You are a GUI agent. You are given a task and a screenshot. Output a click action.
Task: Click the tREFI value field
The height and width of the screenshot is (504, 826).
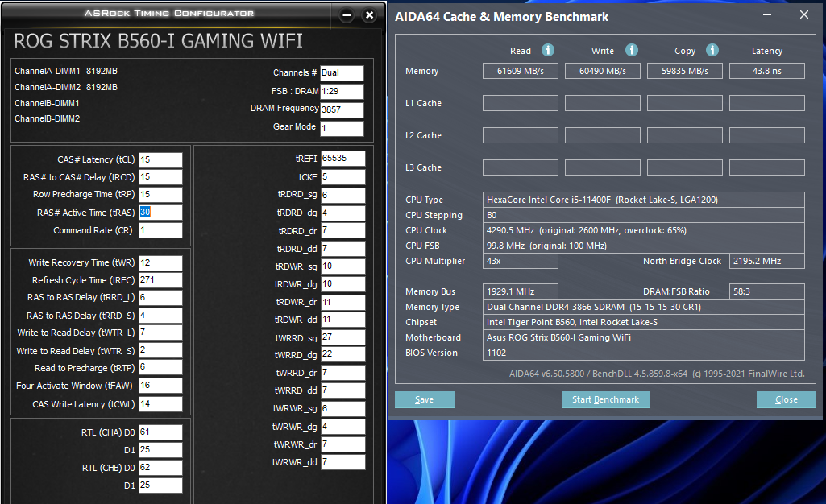coord(343,159)
